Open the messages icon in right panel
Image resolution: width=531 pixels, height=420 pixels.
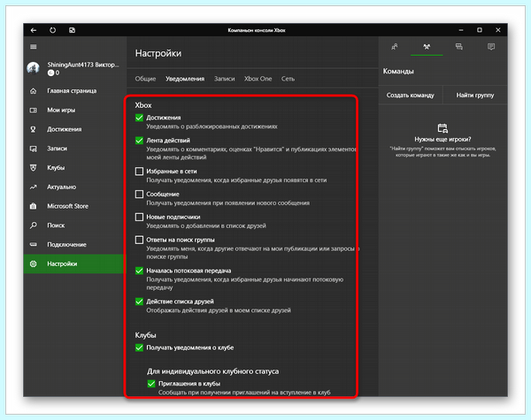tap(458, 47)
